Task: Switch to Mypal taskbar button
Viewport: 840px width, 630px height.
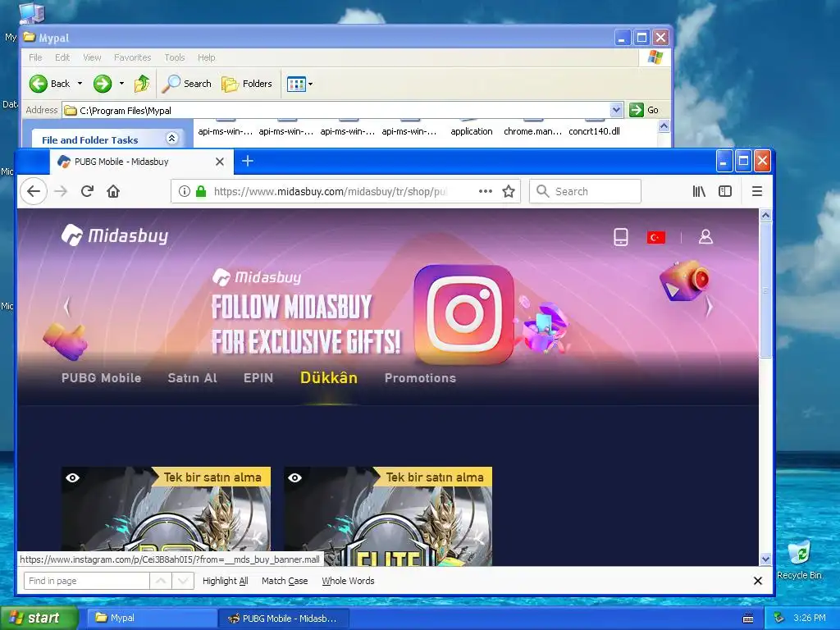Action: coord(152,618)
